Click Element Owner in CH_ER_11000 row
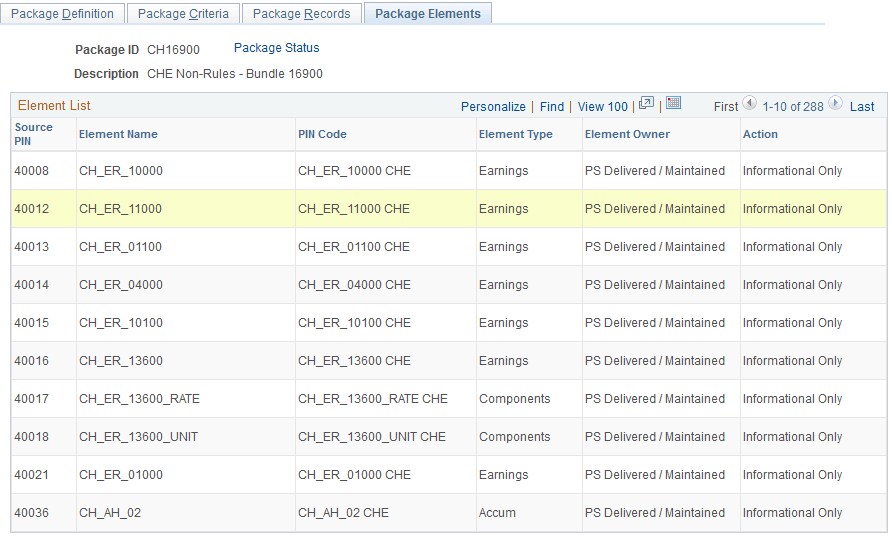892x537 pixels. click(x=655, y=209)
